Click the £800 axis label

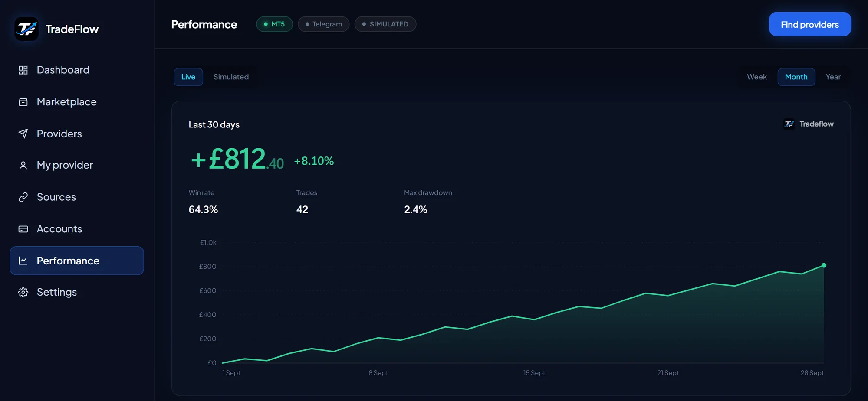(207, 267)
